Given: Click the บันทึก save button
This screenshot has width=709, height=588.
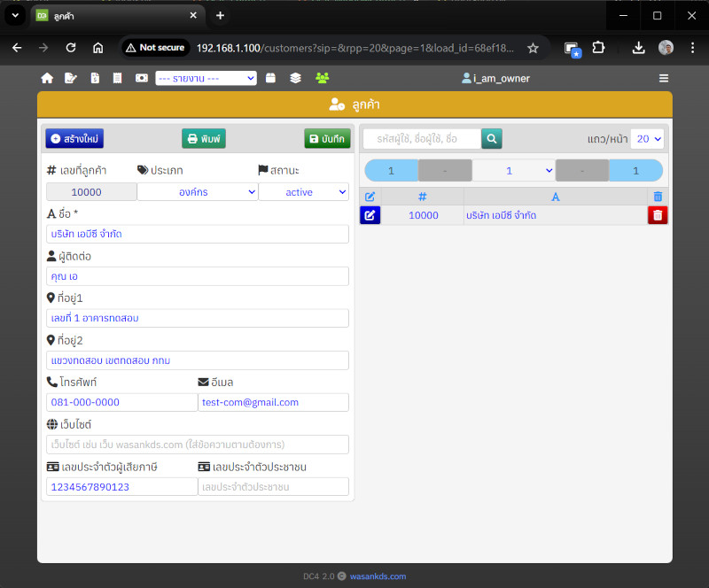Looking at the screenshot, I should 327,139.
